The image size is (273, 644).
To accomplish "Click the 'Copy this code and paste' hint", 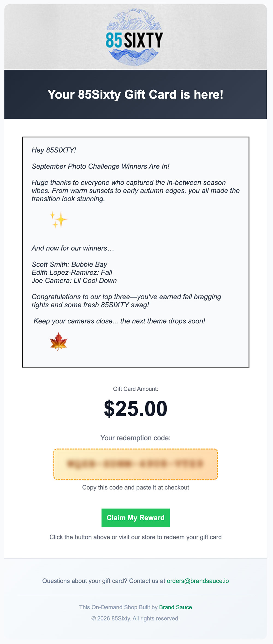I will pos(135,488).
